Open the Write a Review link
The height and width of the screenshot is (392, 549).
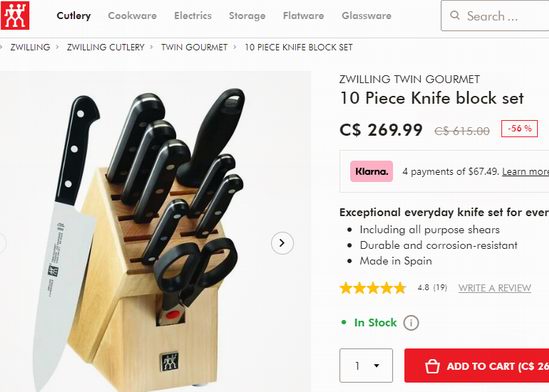(495, 288)
